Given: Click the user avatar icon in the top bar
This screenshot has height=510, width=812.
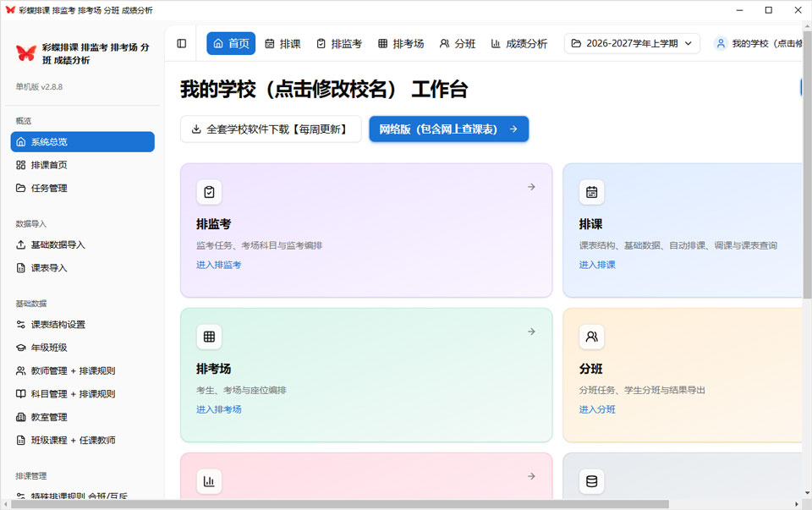Looking at the screenshot, I should tap(721, 43).
